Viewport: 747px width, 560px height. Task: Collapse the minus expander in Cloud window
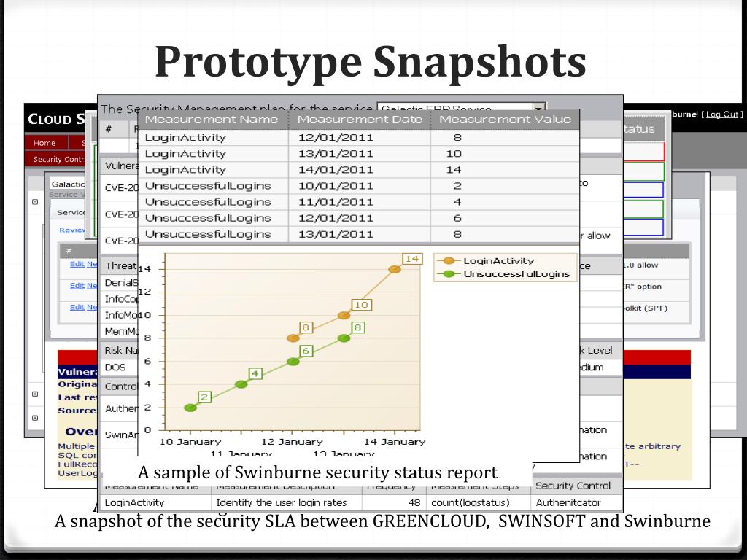[35, 202]
